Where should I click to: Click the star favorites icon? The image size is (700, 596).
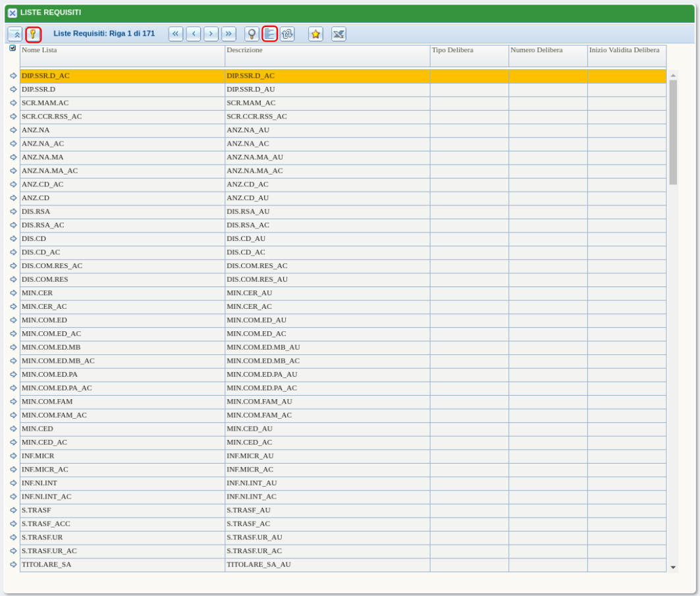315,34
